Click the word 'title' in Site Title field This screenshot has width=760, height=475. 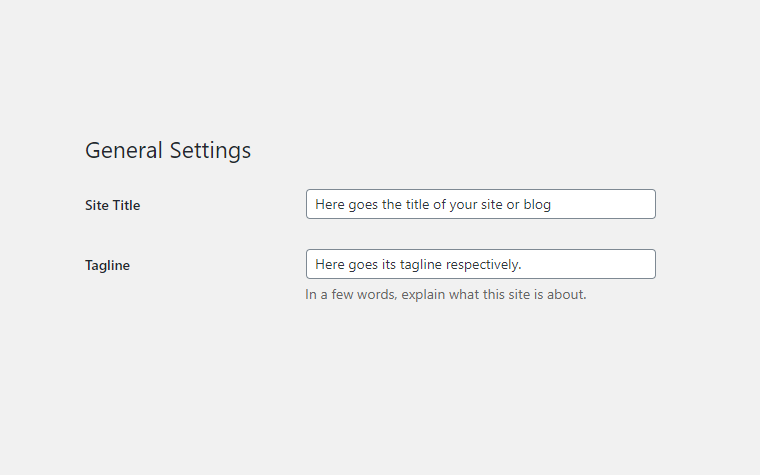(x=417, y=204)
